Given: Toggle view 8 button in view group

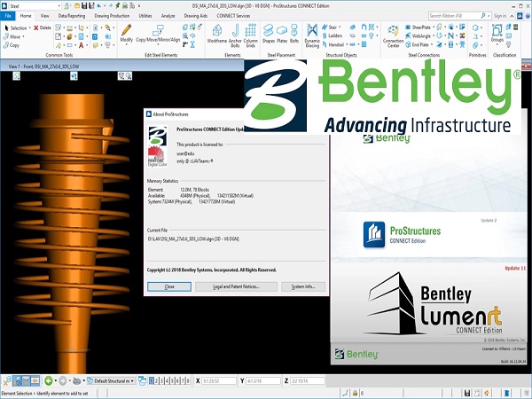Looking at the screenshot, I should pyautogui.click(x=188, y=380).
